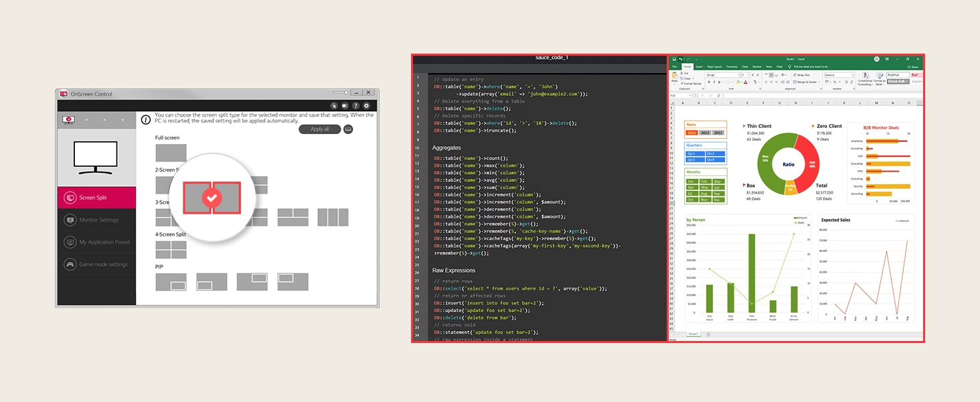
Task: Select the Full screen layout thumbnail
Action: pos(171,153)
